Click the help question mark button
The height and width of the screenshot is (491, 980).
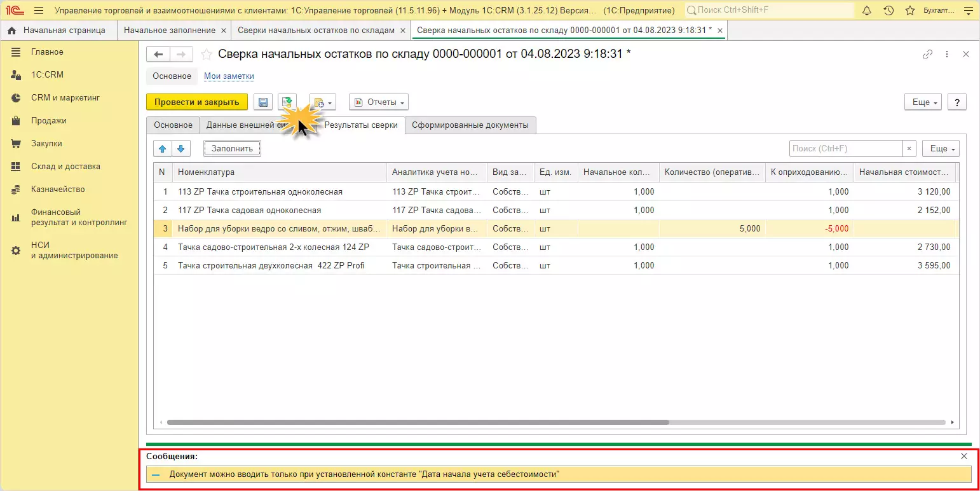tap(956, 102)
